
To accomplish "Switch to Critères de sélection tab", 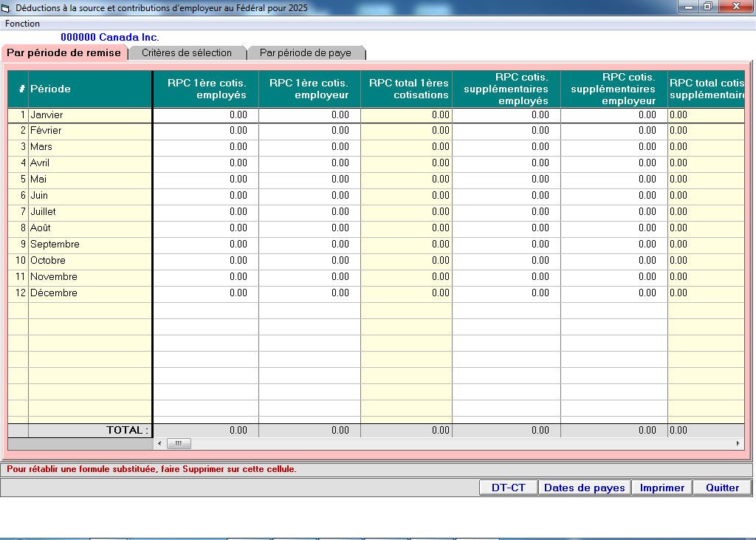I will [x=187, y=53].
